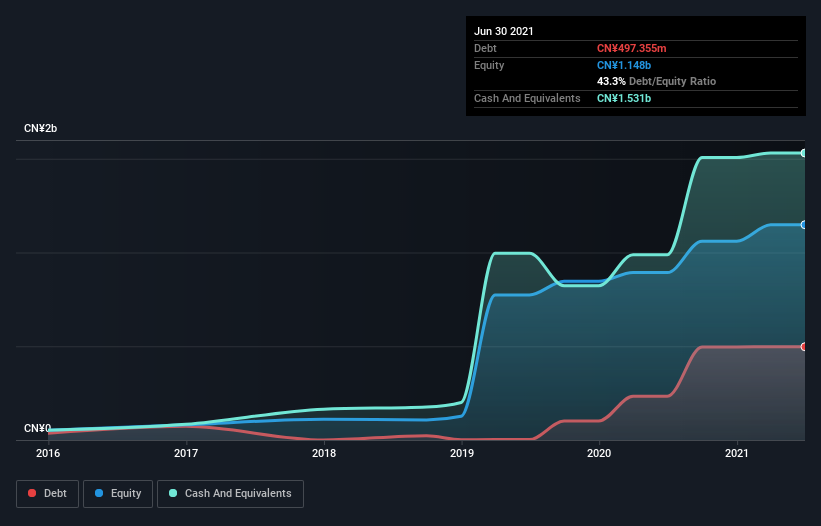Click the blue Equity legend dot

(x=99, y=493)
